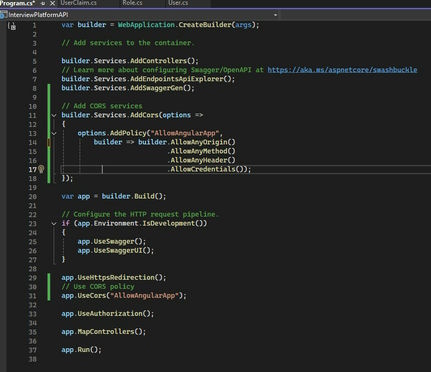Close the Program.cs tab

pos(52,3)
